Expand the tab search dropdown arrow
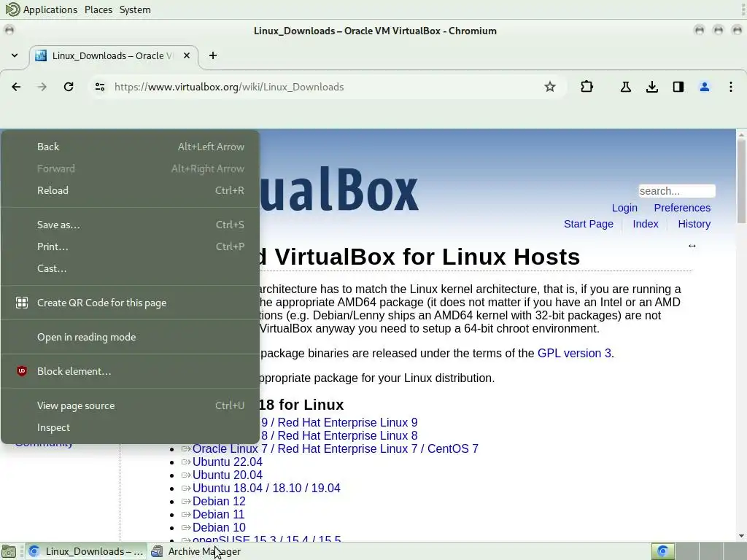 (15, 55)
